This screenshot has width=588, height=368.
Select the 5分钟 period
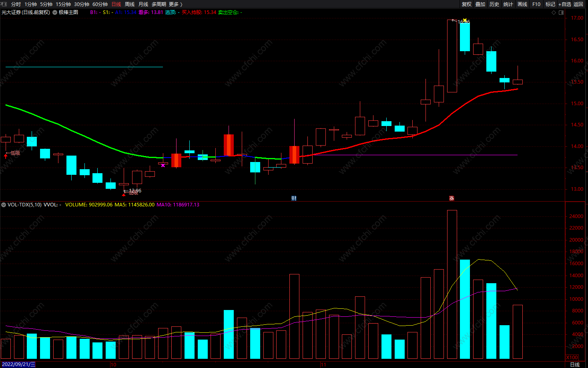click(46, 4)
